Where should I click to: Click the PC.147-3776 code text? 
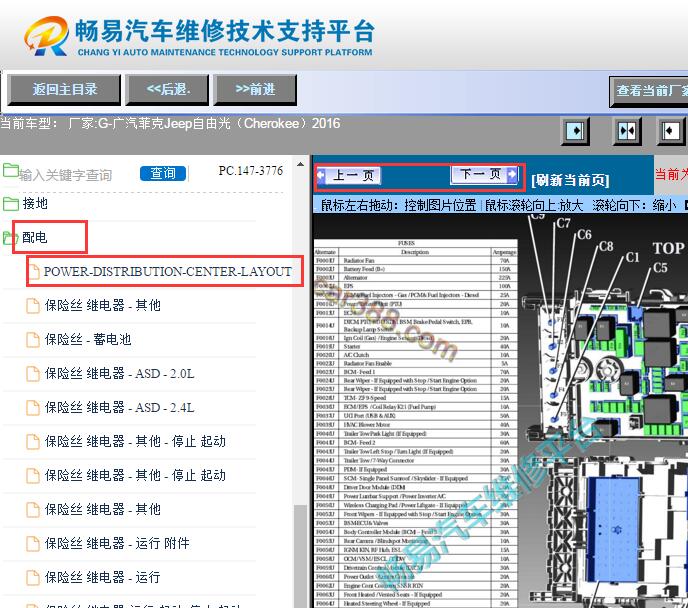(x=251, y=171)
